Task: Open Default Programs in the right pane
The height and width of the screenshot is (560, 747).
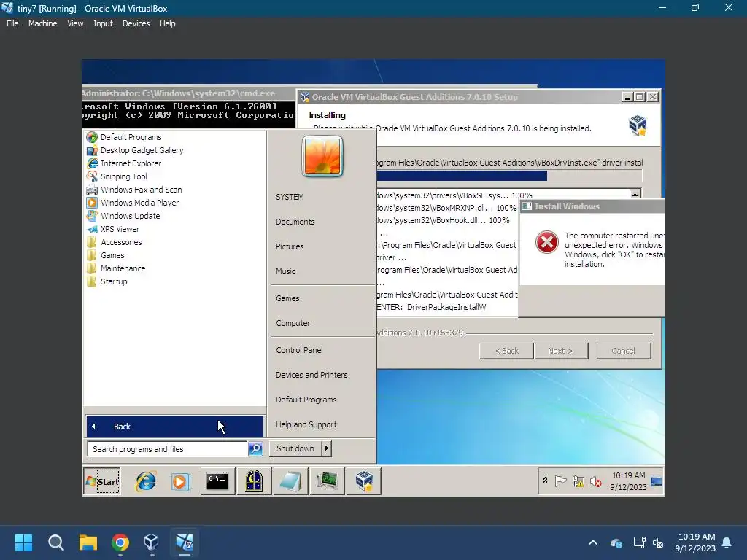Action: (x=306, y=400)
